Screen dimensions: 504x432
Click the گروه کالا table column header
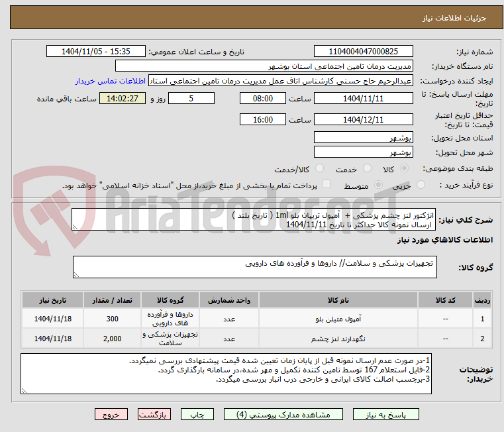(170, 300)
